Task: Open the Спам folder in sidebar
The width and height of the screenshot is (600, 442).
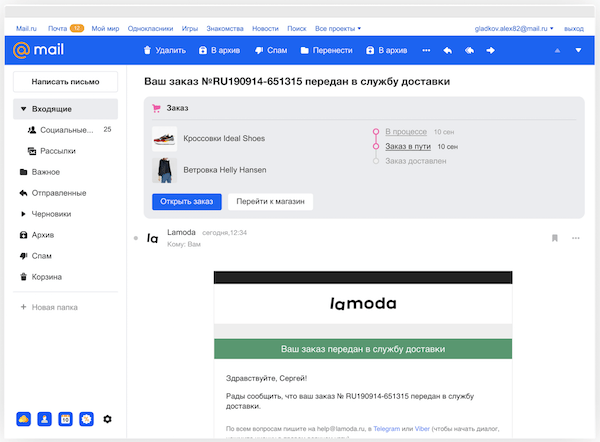Action: 36,256
